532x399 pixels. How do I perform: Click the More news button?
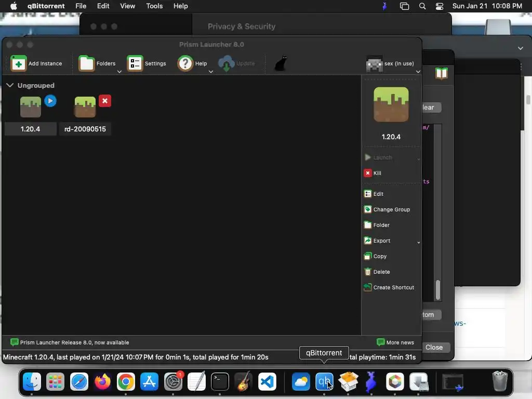coord(395,342)
